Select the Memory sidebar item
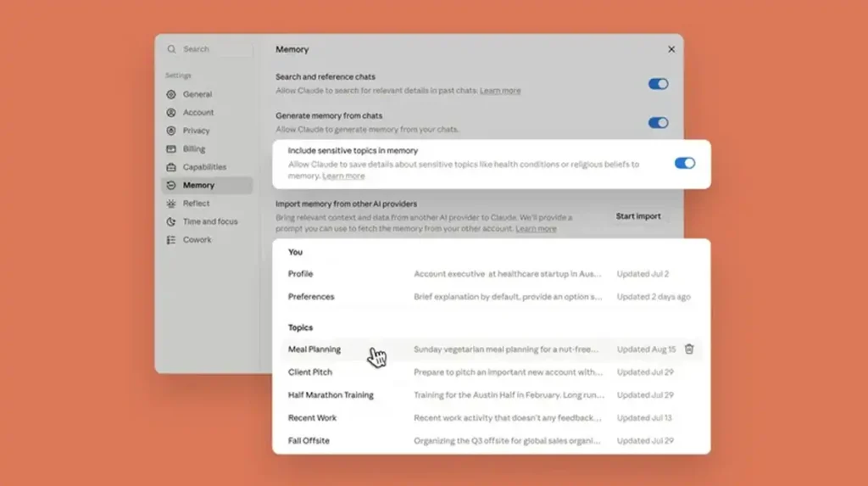The height and width of the screenshot is (486, 868). (x=207, y=186)
